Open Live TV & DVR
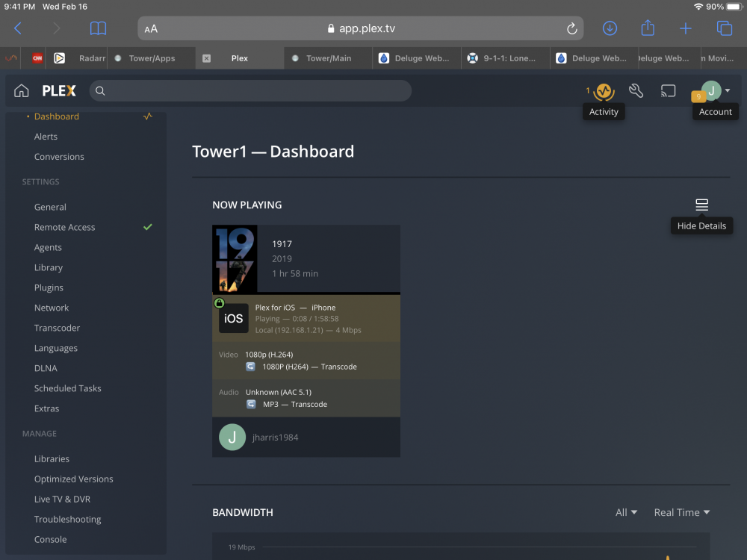Screen dimensions: 747x560 pos(62,499)
